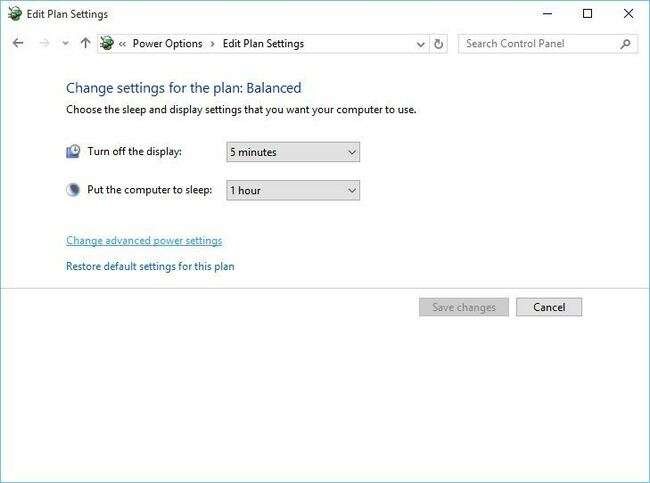Go back with the left arrow button
Screen dimensions: 650x483
pyautogui.click(x=18, y=43)
